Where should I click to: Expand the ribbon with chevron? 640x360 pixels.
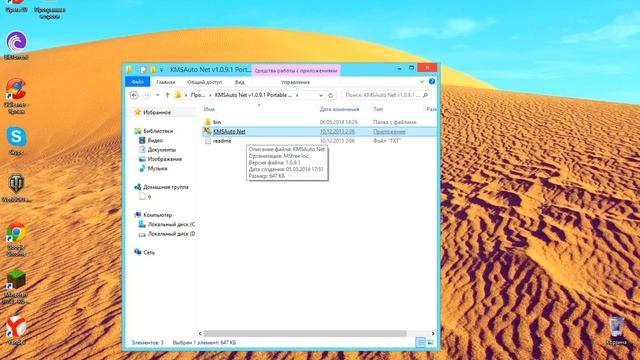[422, 82]
